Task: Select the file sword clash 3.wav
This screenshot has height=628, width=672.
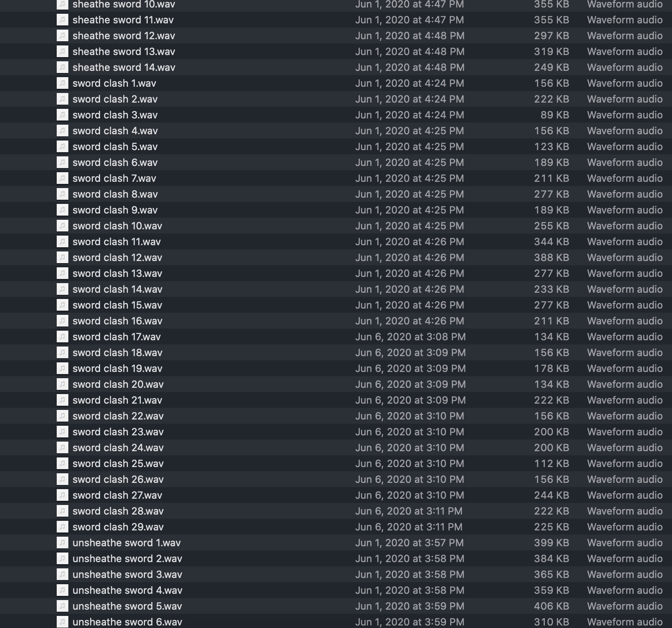Action: (x=115, y=115)
